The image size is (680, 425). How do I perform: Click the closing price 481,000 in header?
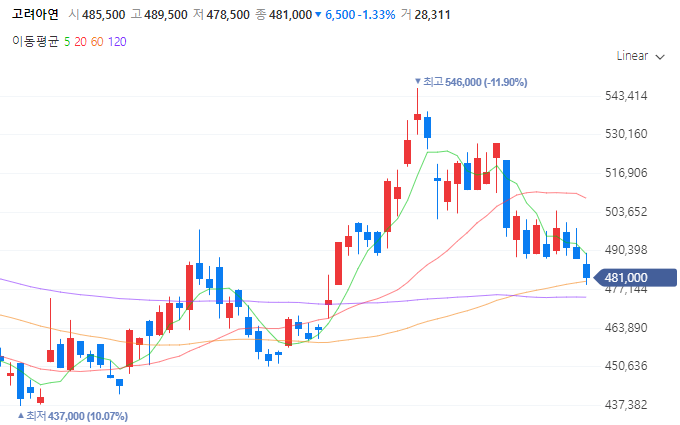[291, 15]
